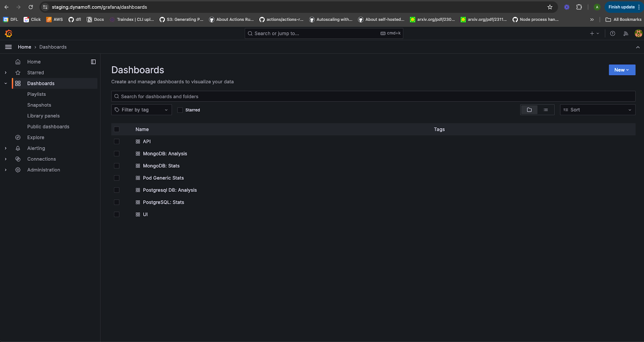Open the news RSS feed icon
Image resolution: width=644 pixels, height=342 pixels.
point(626,33)
